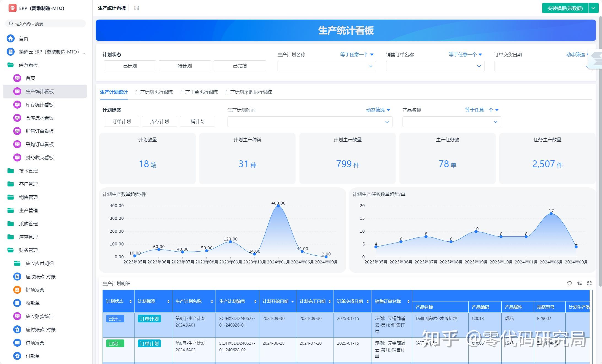Click the 采购订单看板 sidebar icon
602x364 pixels.
pos(17,144)
